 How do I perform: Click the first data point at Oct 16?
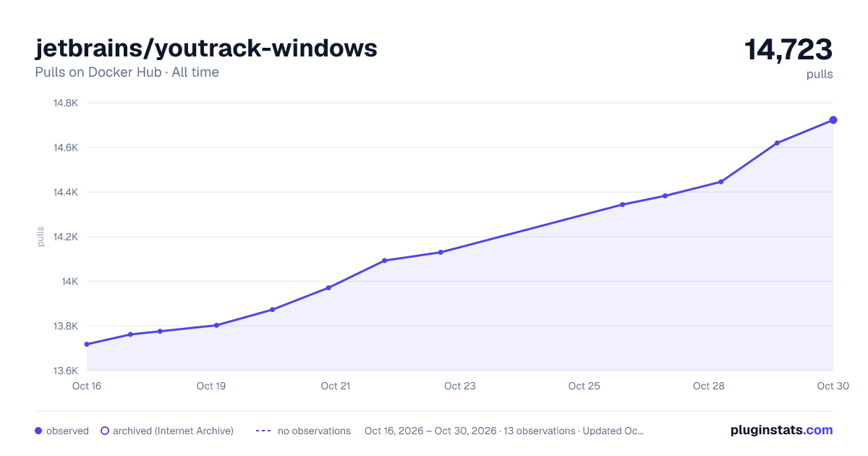pos(87,345)
